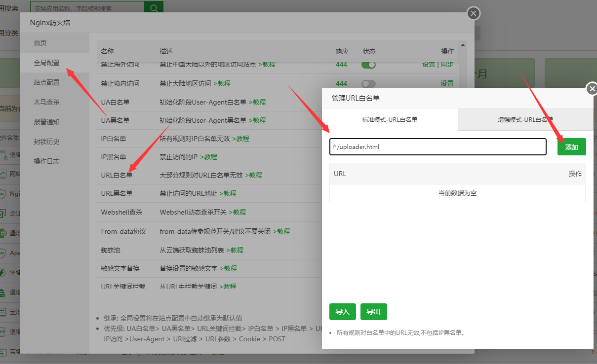
Task: Click the URL黑名单 row name
Action: click(x=117, y=193)
